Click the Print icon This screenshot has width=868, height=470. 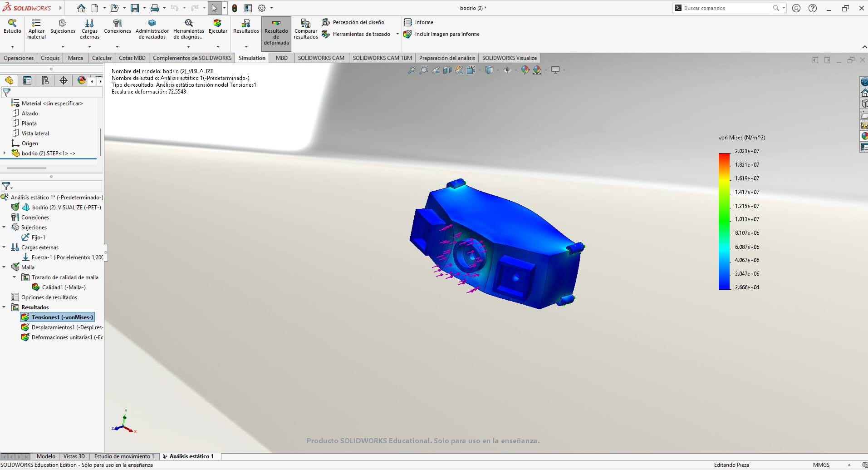click(x=155, y=8)
